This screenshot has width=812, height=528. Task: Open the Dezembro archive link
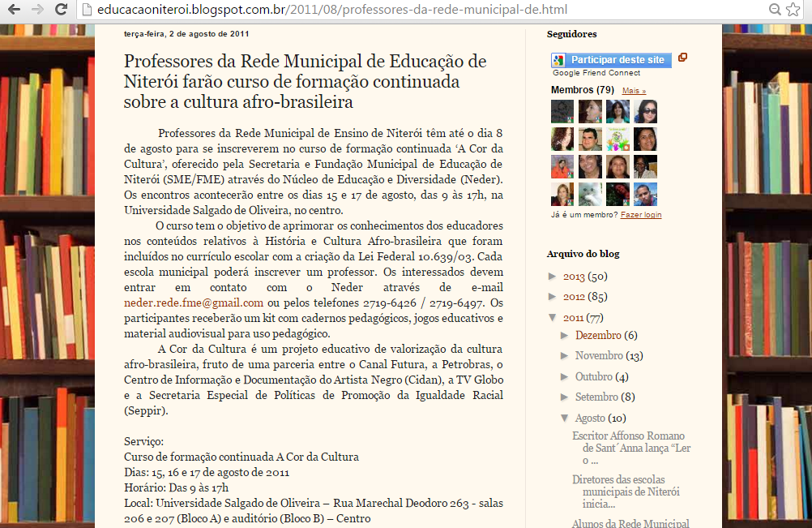598,335
